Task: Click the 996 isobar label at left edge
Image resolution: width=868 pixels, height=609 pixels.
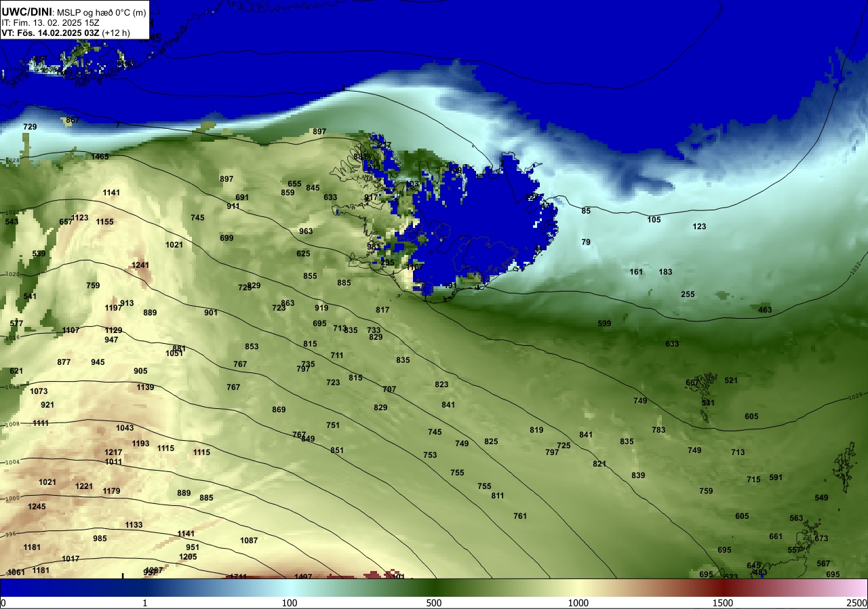Action: [x=12, y=534]
